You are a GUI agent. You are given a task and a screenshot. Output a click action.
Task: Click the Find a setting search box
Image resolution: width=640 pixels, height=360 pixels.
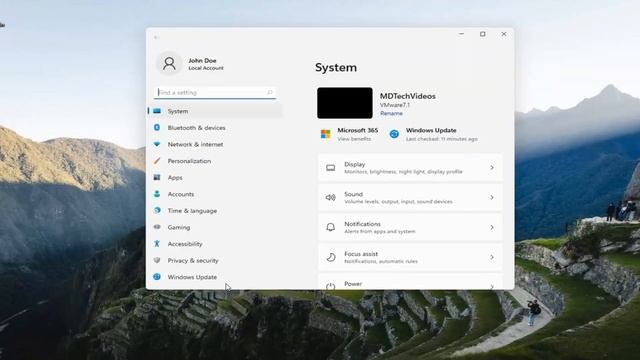pyautogui.click(x=215, y=93)
